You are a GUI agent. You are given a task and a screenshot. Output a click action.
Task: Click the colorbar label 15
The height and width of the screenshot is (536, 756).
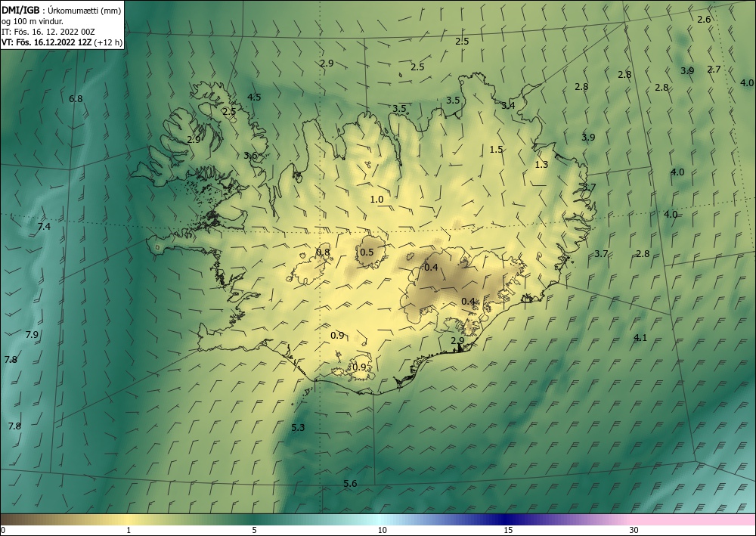508,531
